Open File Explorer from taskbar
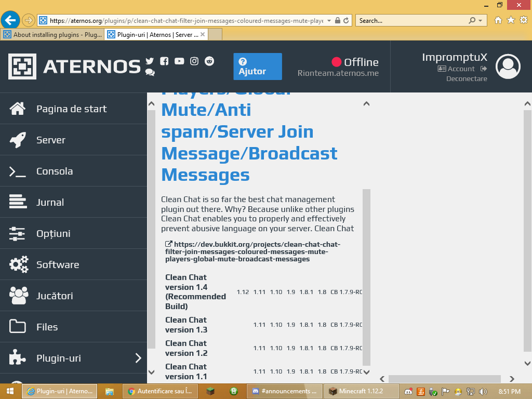The width and height of the screenshot is (532, 399). tap(109, 392)
